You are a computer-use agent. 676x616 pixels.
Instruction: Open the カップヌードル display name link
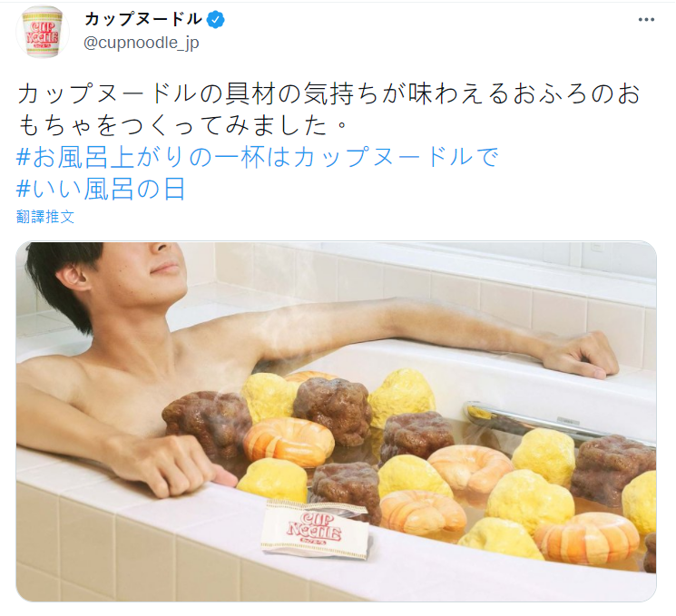(143, 19)
